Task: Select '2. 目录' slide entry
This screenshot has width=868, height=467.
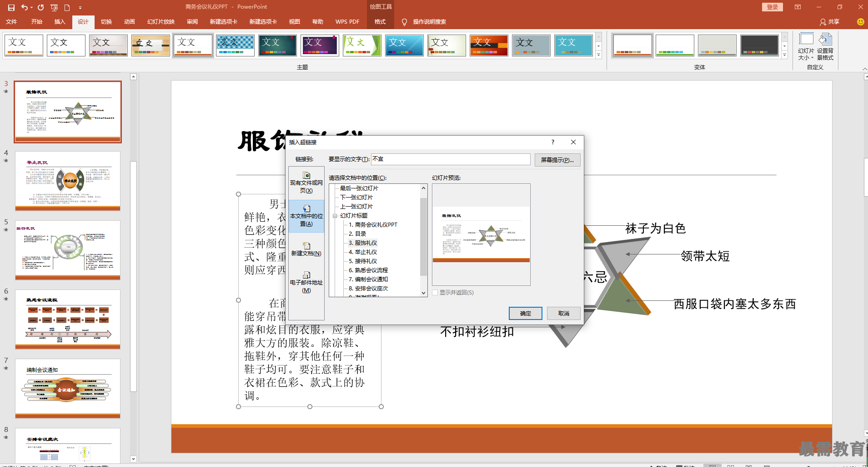Action: point(357,234)
